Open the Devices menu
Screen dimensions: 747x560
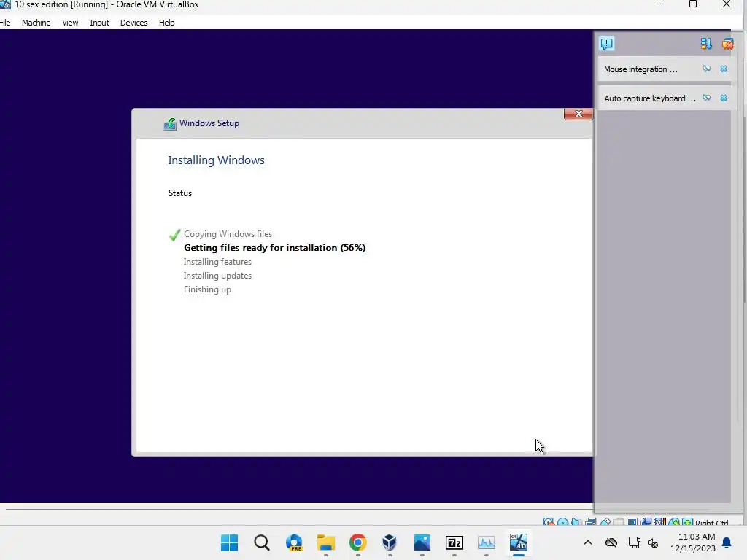(134, 23)
